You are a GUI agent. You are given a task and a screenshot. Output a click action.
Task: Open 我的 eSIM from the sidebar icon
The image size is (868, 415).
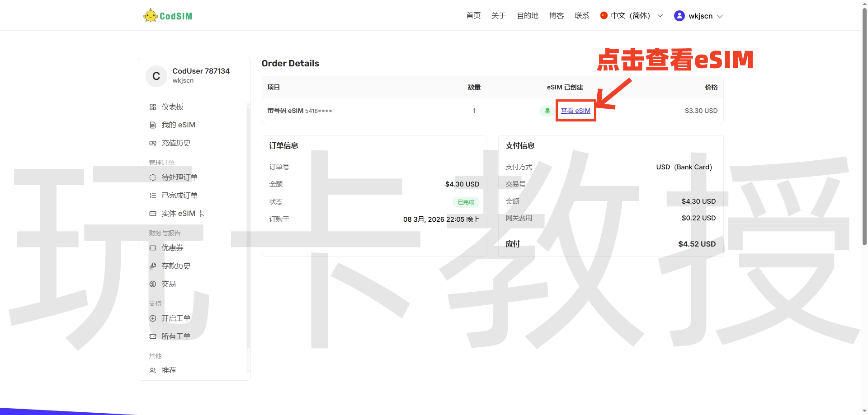coord(153,125)
